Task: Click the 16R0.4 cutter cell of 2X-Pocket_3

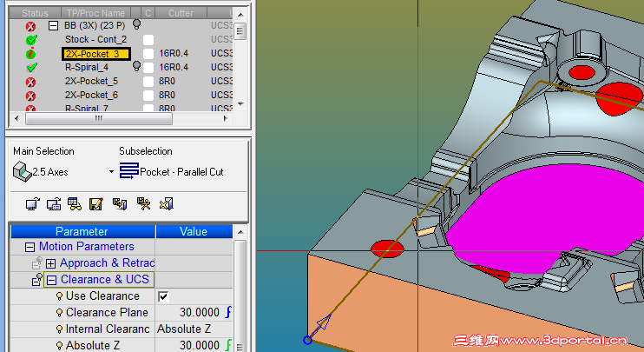Action: click(174, 54)
